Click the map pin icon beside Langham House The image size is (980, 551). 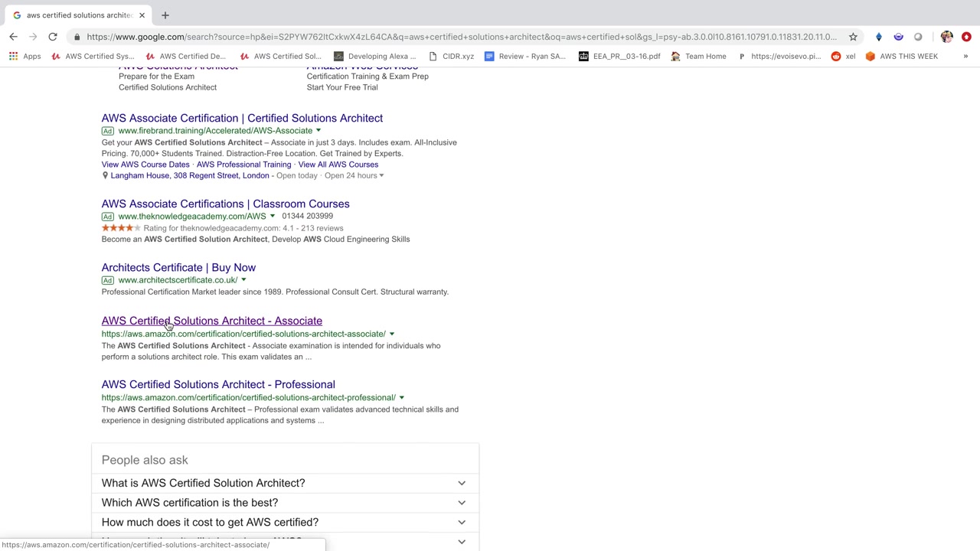(105, 176)
